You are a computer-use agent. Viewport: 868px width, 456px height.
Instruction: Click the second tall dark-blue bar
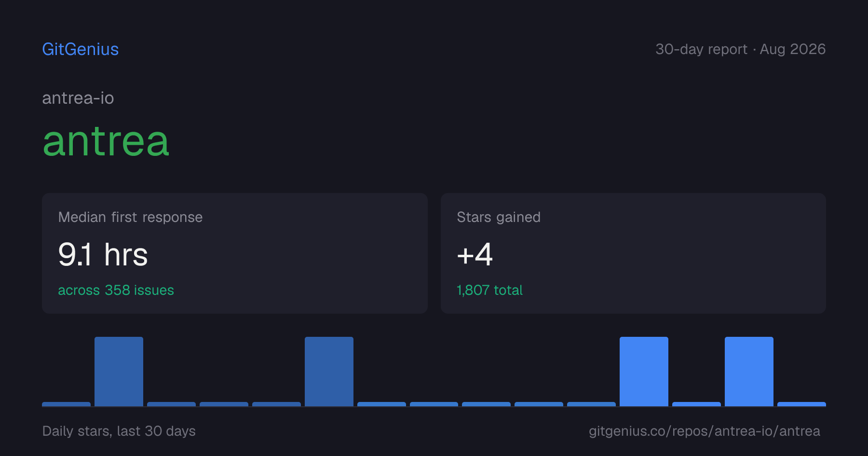click(x=329, y=372)
